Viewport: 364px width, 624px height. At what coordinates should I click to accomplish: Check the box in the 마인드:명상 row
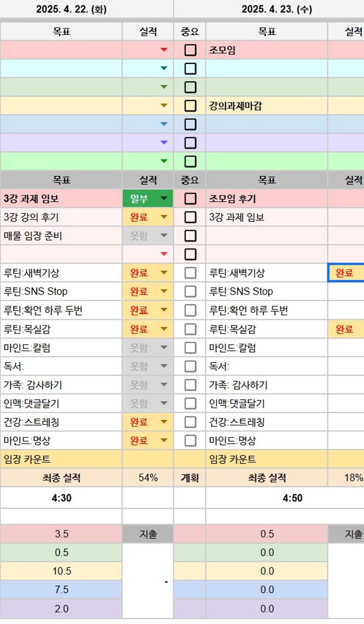coord(190,440)
